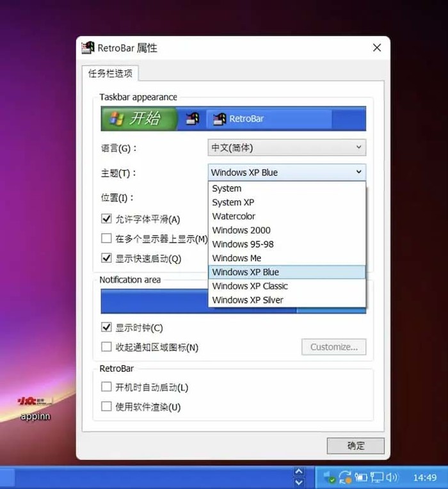Click the quick launch RetroBar icon in preview

tap(193, 119)
